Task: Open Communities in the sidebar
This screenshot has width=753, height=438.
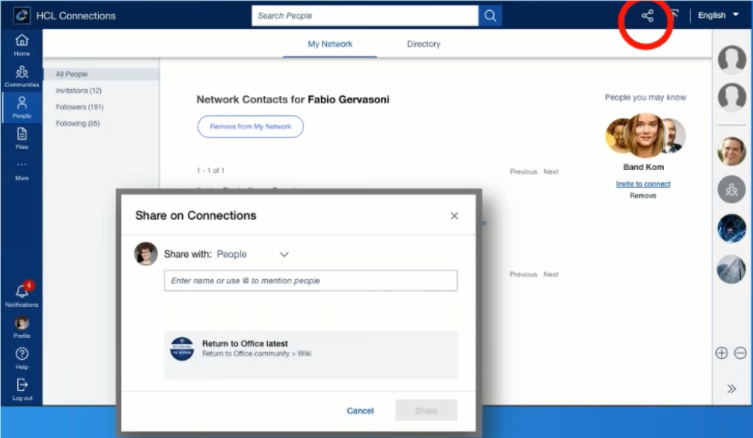Action: [x=22, y=76]
